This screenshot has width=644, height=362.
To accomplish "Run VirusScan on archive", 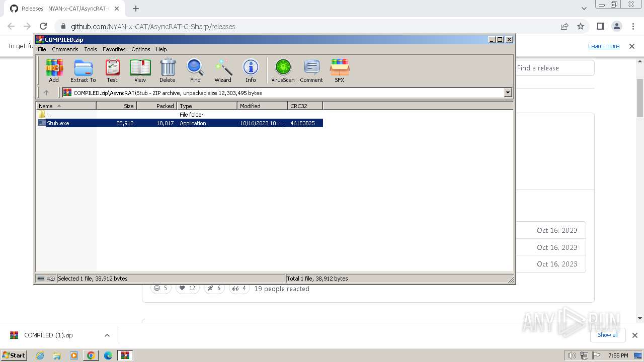I will 283,70.
